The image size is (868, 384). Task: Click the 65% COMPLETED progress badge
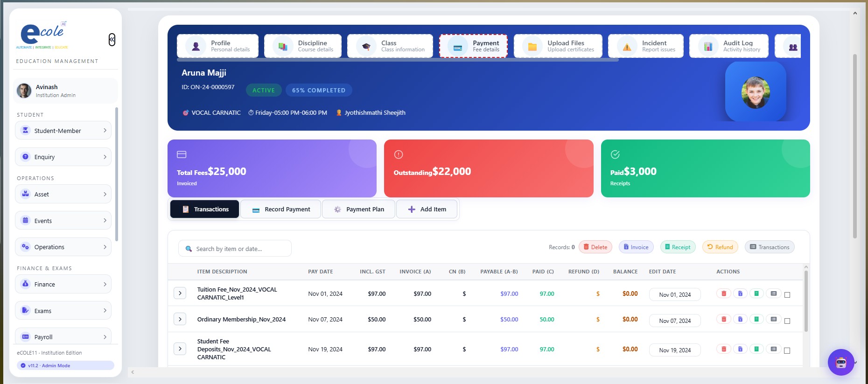coord(319,90)
